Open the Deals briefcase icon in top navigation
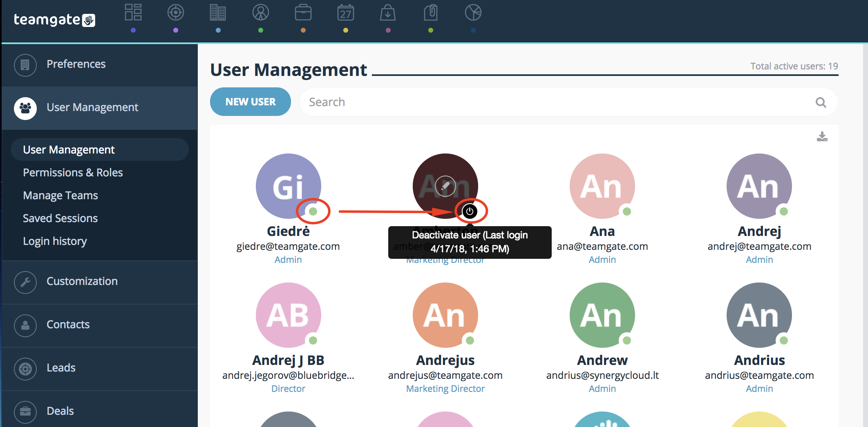 tap(303, 13)
